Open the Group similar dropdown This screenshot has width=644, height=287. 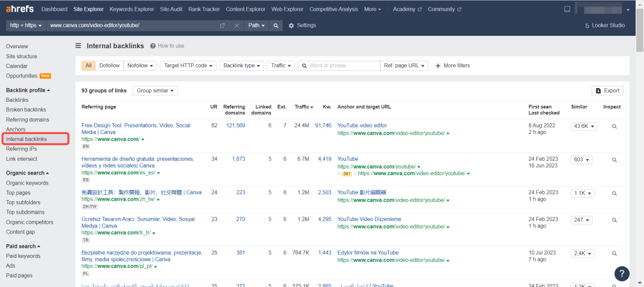coord(155,91)
